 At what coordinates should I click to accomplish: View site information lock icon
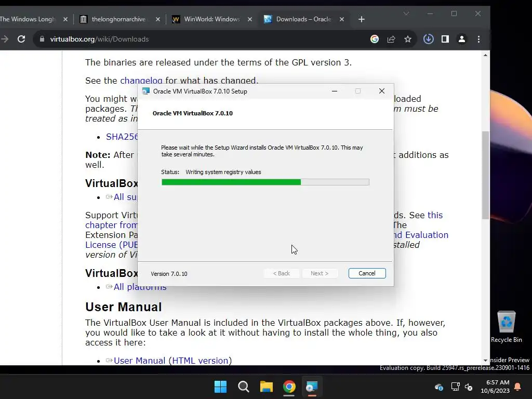pos(42,39)
